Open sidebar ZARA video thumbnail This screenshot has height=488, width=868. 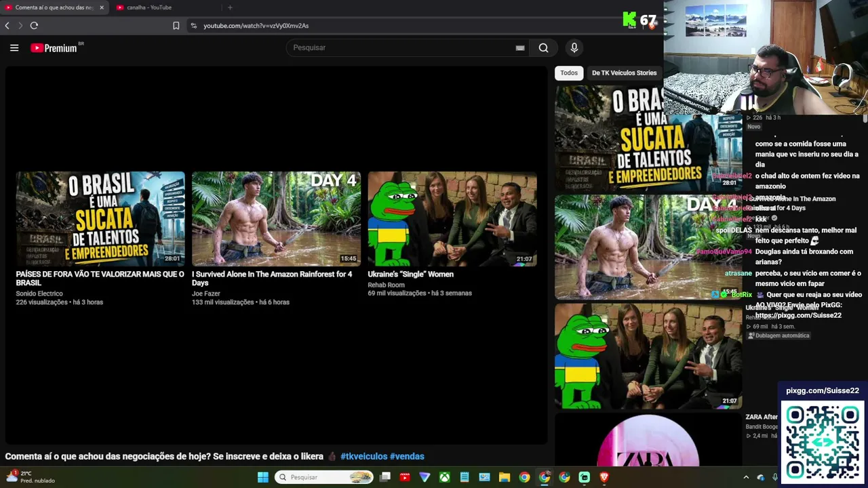coord(648,440)
